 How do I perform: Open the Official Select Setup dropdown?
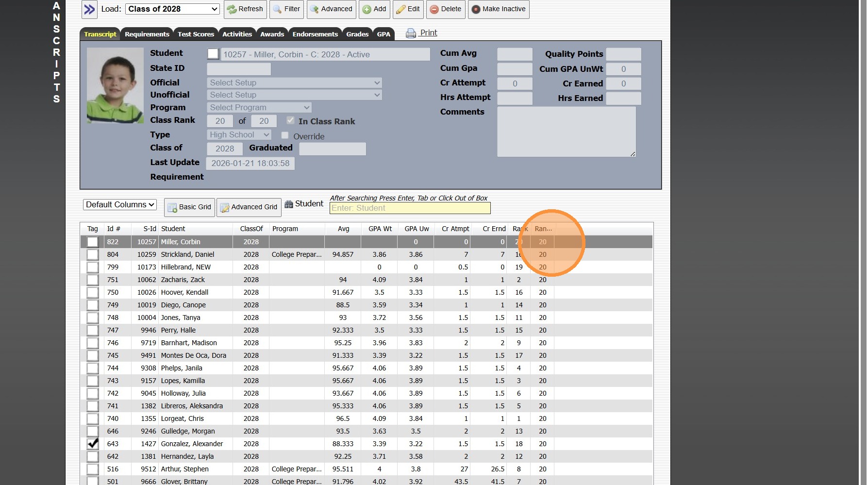pos(295,83)
